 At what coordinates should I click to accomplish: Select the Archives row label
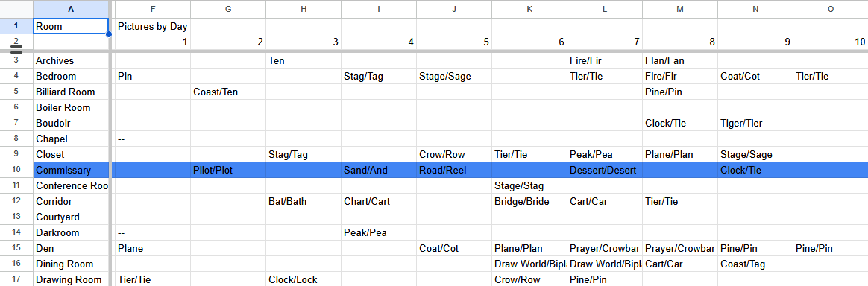[71, 61]
